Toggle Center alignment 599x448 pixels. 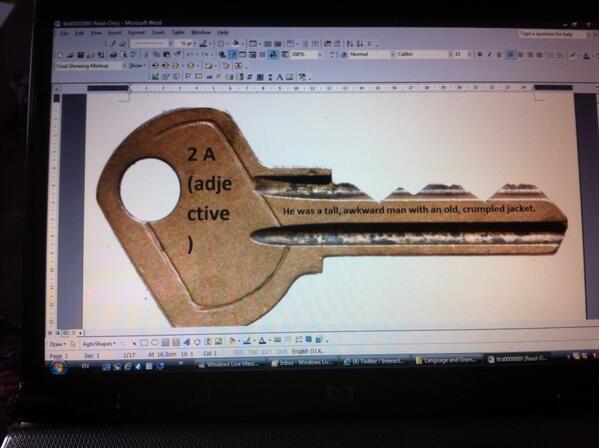520,55
